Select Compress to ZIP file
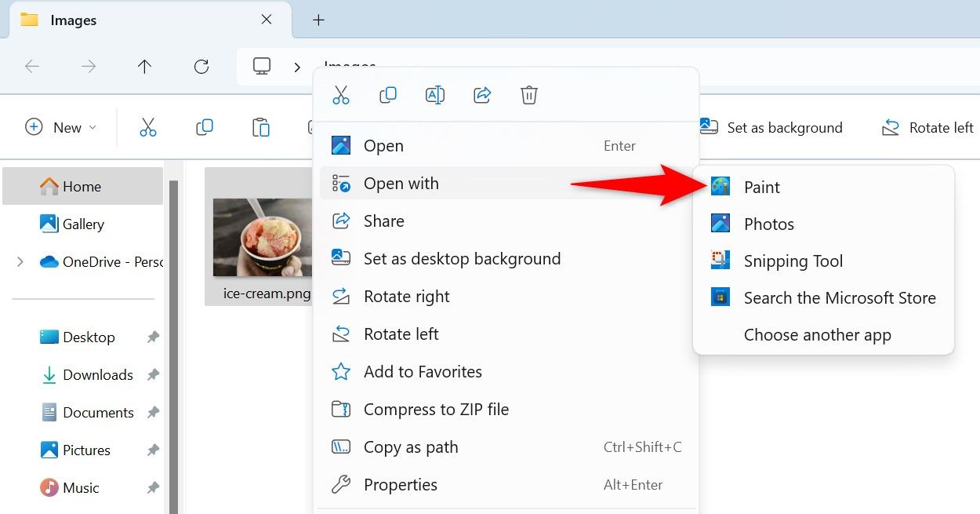This screenshot has width=980, height=514. 506,410
